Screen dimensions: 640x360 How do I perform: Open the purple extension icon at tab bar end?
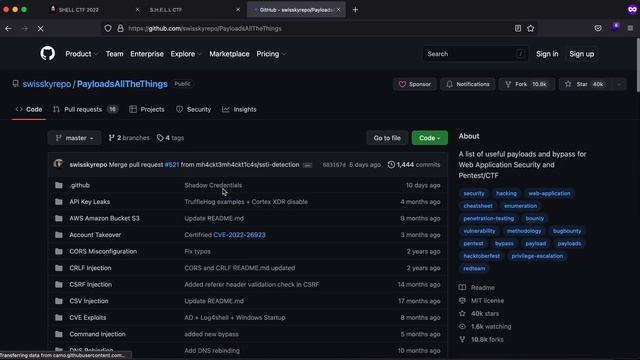tap(632, 9)
